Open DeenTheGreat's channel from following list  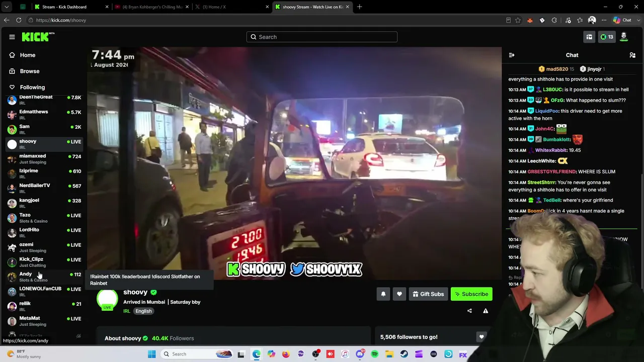click(x=44, y=100)
